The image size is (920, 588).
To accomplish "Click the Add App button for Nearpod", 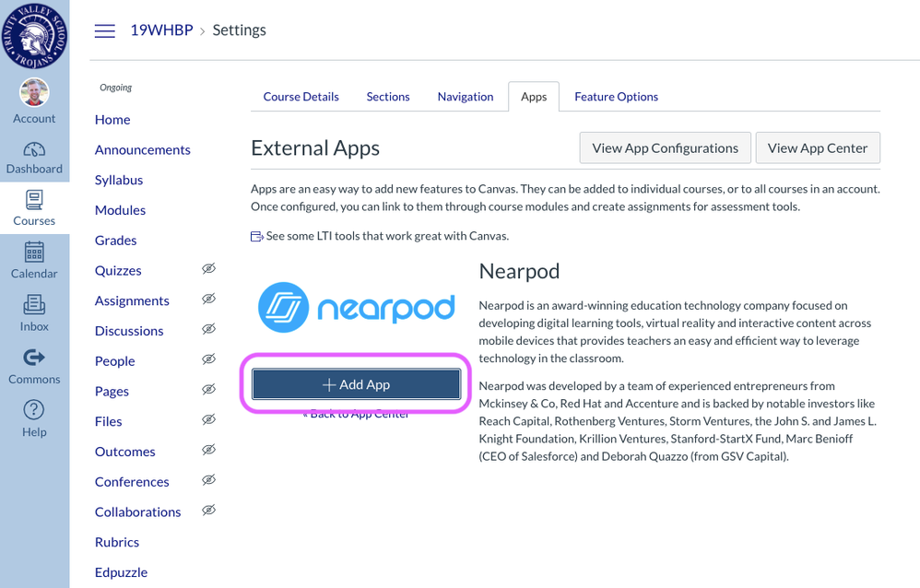I will point(356,383).
